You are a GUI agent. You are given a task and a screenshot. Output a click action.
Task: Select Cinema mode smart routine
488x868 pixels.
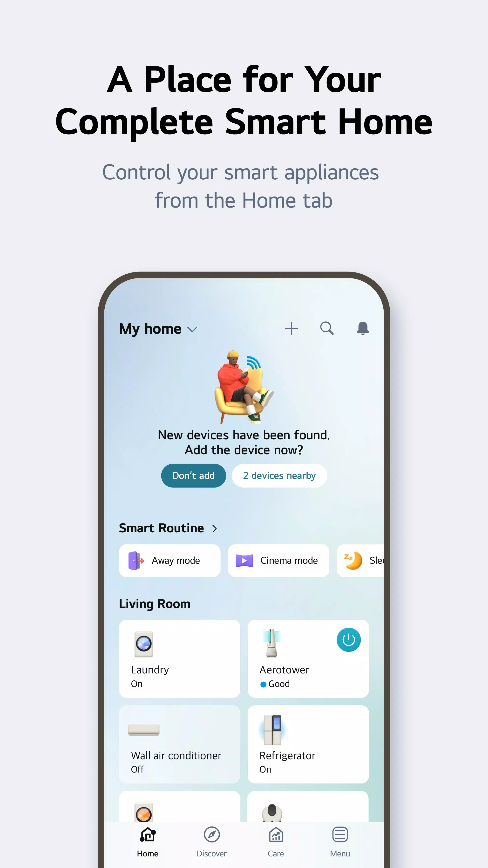point(279,560)
